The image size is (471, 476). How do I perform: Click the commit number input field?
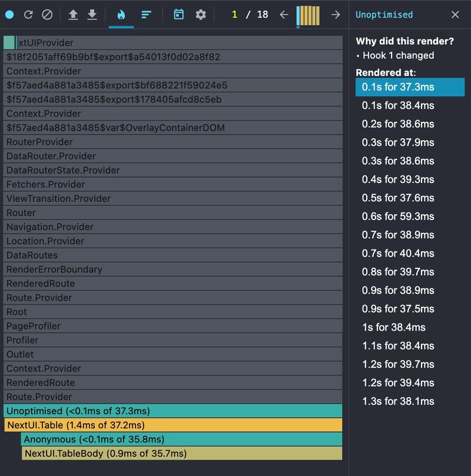pyautogui.click(x=234, y=15)
